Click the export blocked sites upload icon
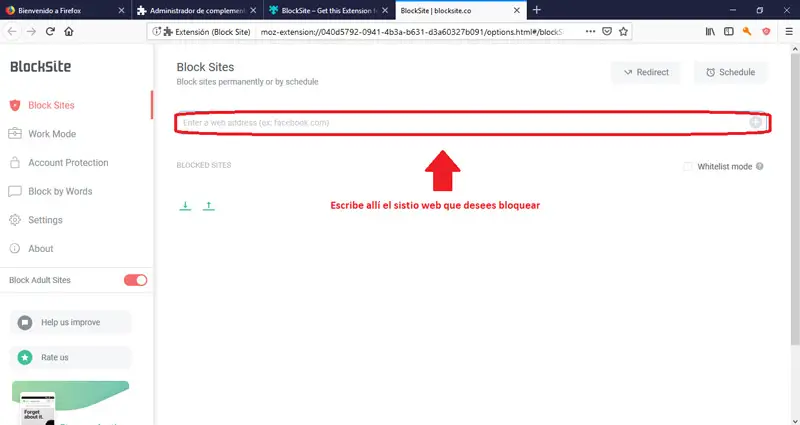This screenshot has height=425, width=800. (x=209, y=206)
